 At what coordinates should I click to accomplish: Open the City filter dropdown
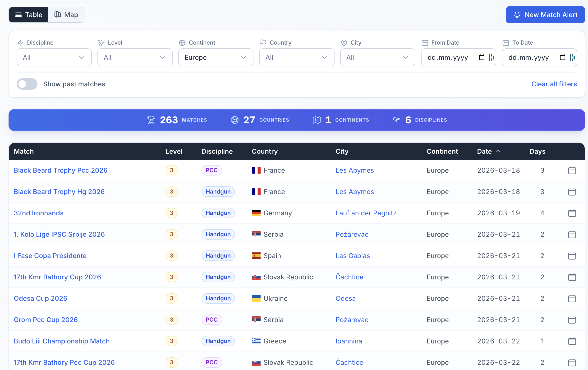(377, 57)
